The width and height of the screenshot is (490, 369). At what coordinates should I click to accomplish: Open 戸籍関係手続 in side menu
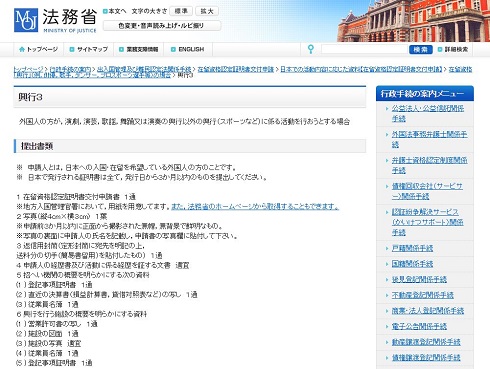pos(412,248)
